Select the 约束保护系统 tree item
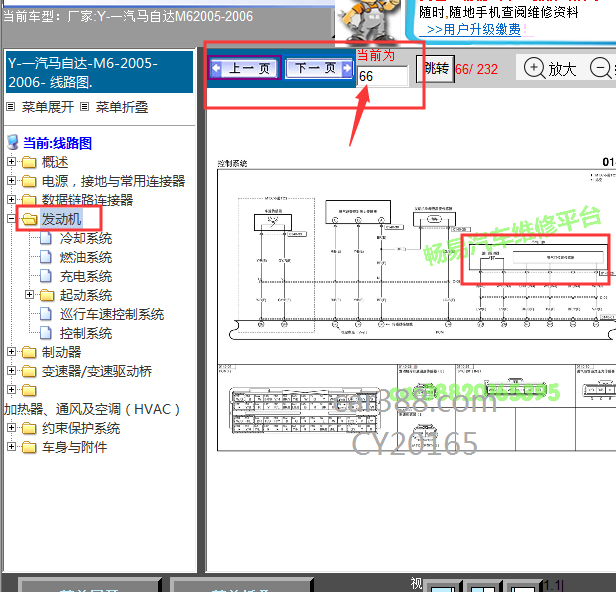This screenshot has width=616, height=592. click(81, 428)
